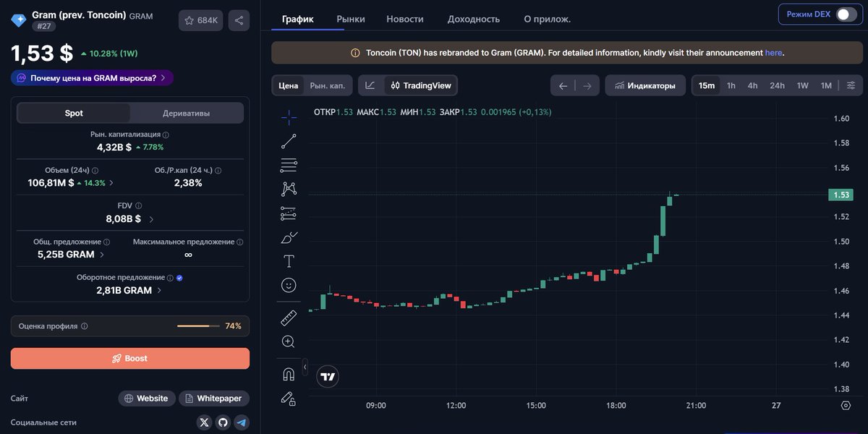Show info about 24h volume
Image resolution: width=868 pixels, height=434 pixels.
click(x=95, y=171)
